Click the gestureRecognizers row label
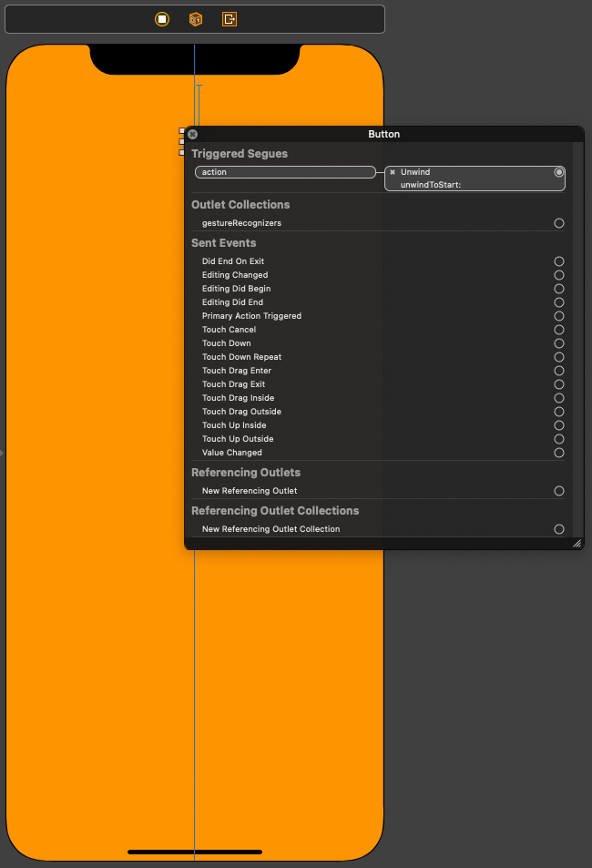592x868 pixels. click(241, 223)
